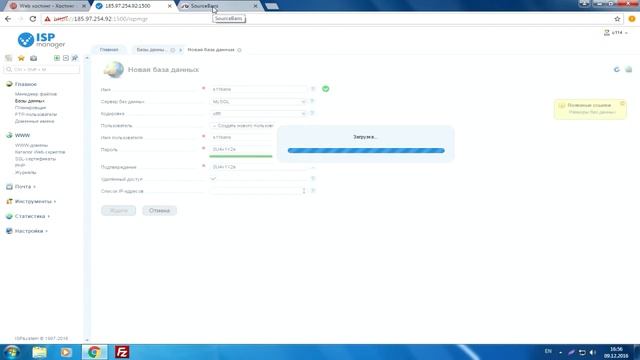Bookmark the page with the star icon
Viewport: 640px width, 360px height.
[617, 19]
